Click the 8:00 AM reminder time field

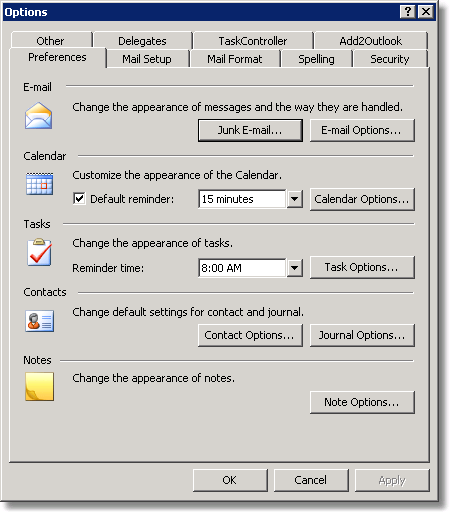(242, 268)
